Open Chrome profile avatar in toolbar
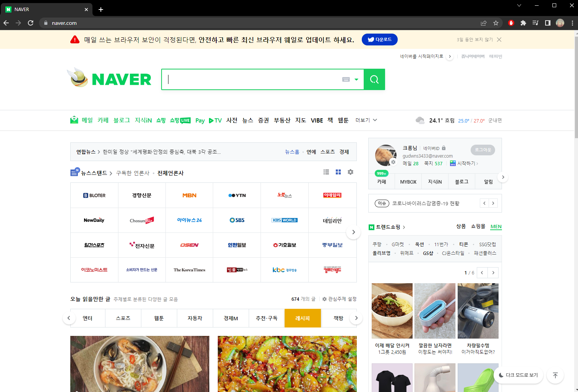This screenshot has width=578, height=392. 560,23
